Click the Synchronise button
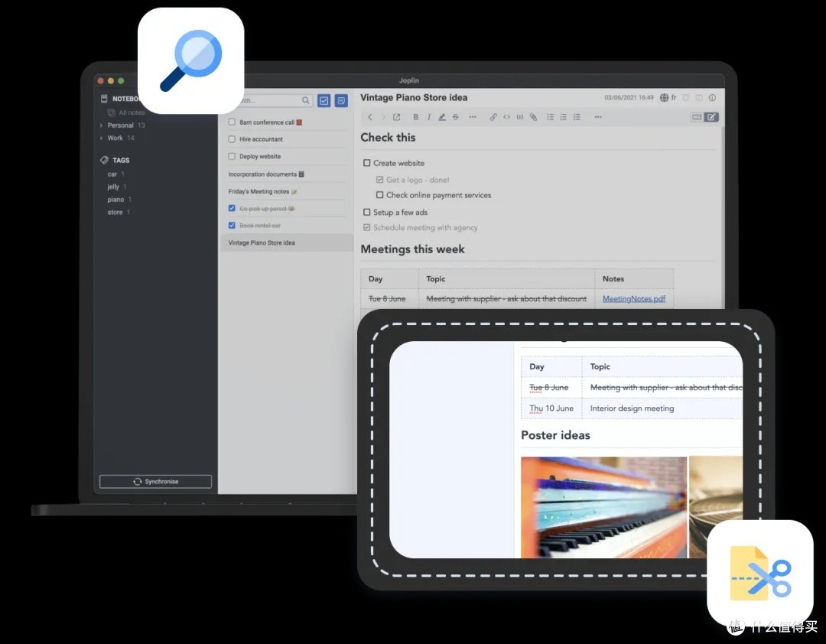The image size is (826, 644). pos(155,482)
